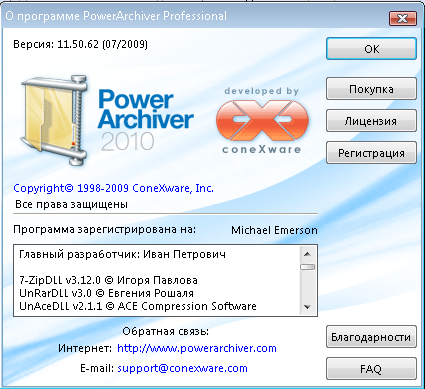The image size is (425, 389).
Task: Click the Copyright ConeXware, Inc. link
Action: [x=113, y=188]
